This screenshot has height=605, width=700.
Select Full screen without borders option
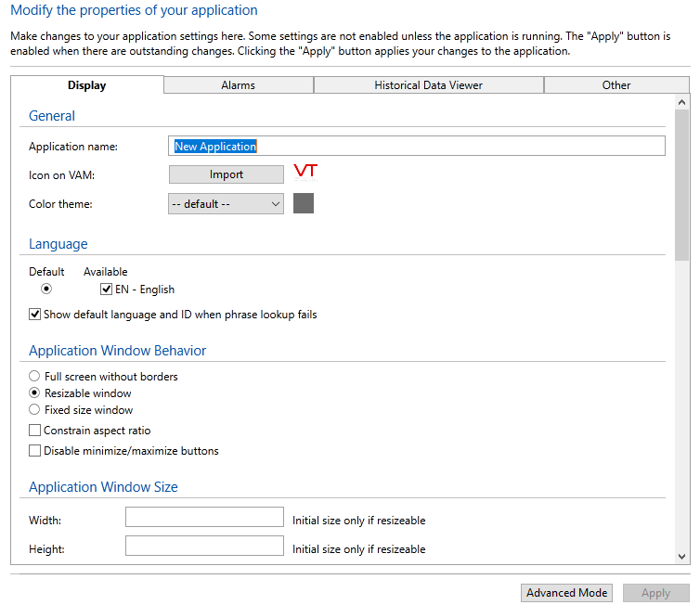35,377
